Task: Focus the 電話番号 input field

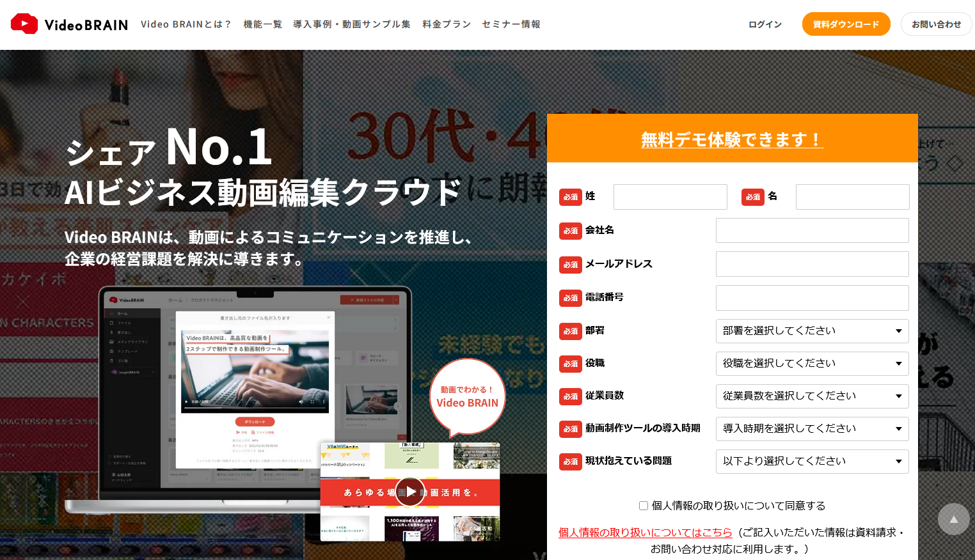Action: (x=812, y=298)
